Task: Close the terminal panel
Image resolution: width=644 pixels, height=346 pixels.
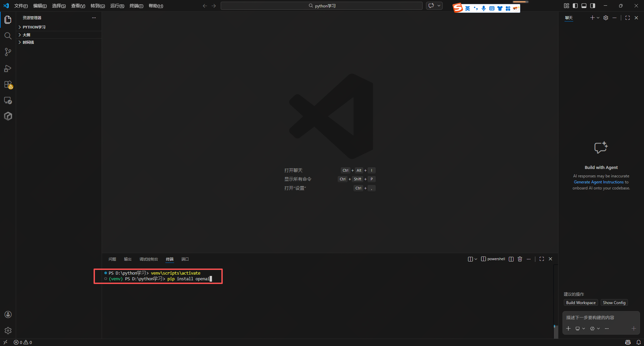Action: (550, 259)
